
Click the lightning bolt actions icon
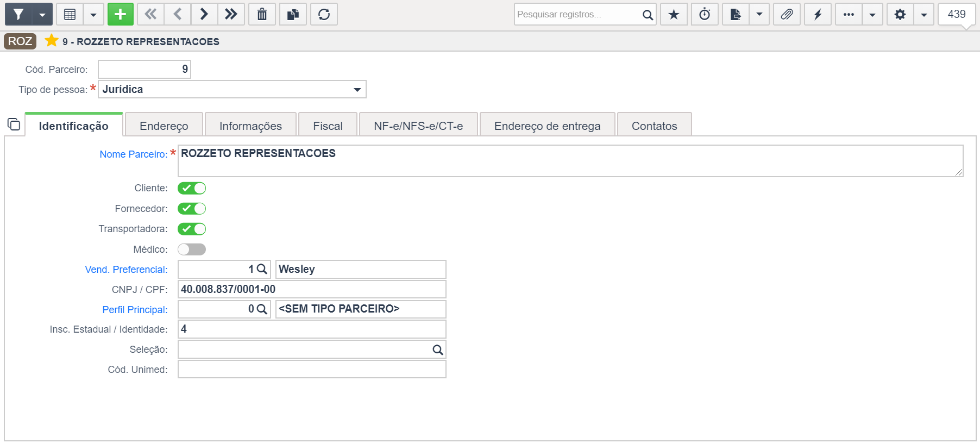(818, 14)
